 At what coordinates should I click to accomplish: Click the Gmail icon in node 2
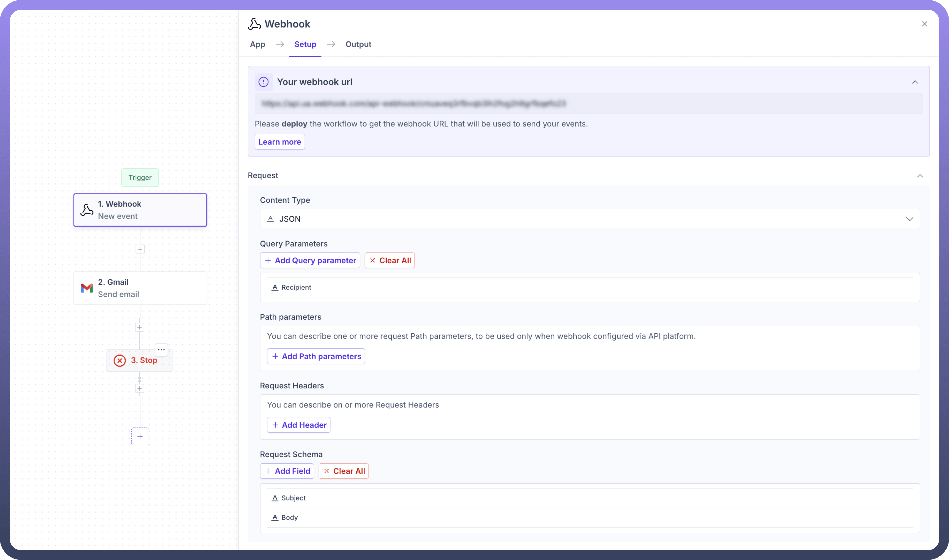pyautogui.click(x=87, y=288)
